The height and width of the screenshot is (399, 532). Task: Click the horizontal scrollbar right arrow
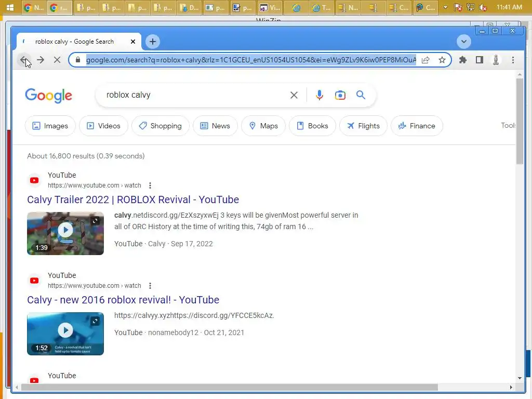511,387
